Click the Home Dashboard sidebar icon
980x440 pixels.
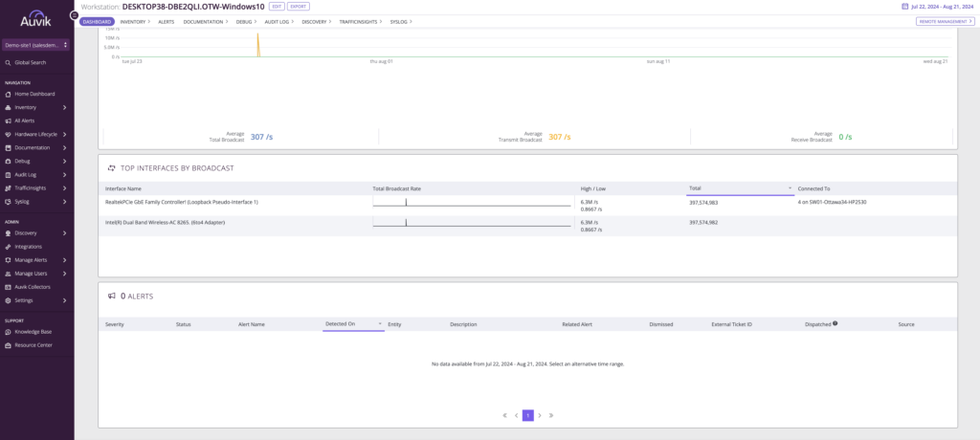coord(8,94)
